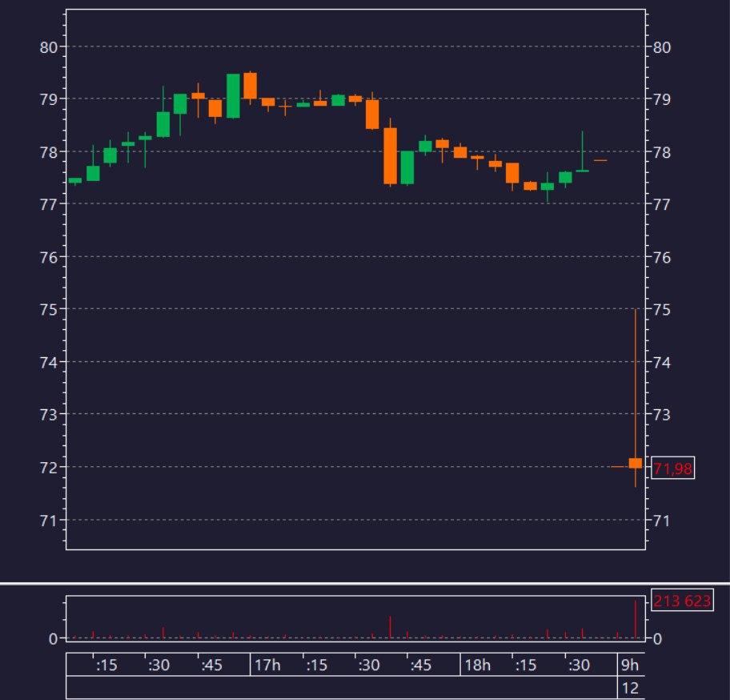The width and height of the screenshot is (730, 700).
Task: Select the 18h time axis label
Action: pos(477,665)
